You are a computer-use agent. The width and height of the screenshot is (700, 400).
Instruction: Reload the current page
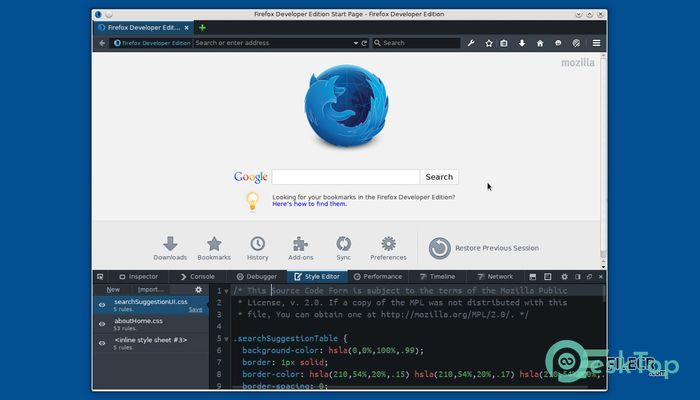point(364,43)
